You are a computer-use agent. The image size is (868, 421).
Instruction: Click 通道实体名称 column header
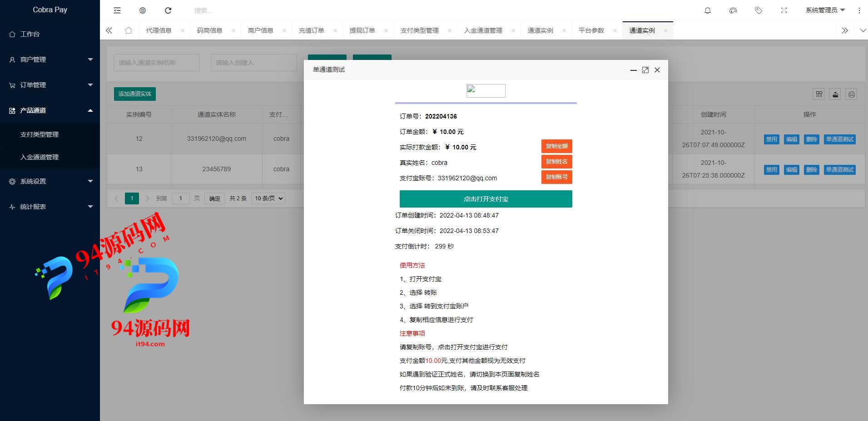point(217,114)
